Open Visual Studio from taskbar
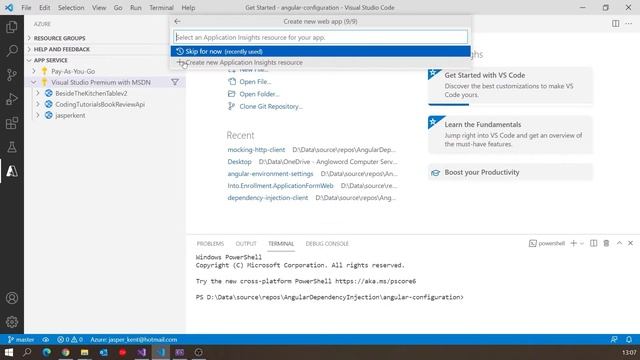The height and width of the screenshot is (360, 640). [141, 352]
